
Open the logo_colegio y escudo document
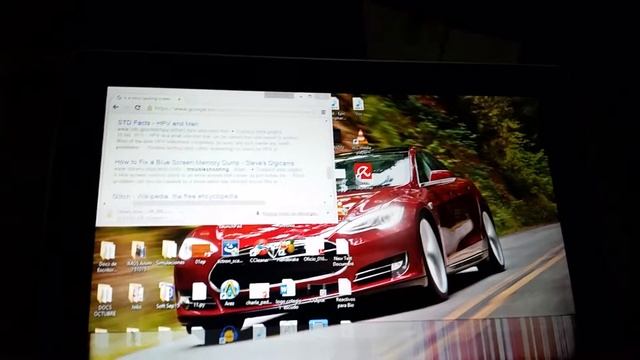288,294
